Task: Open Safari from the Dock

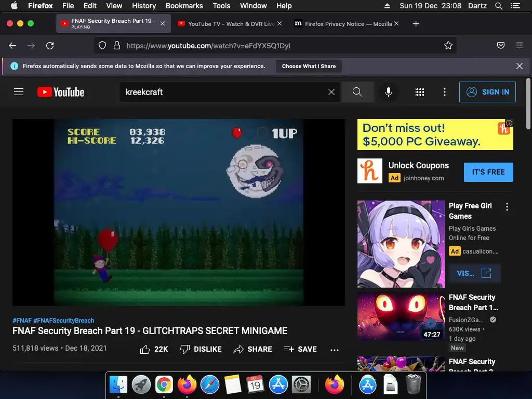Action: tap(210, 384)
